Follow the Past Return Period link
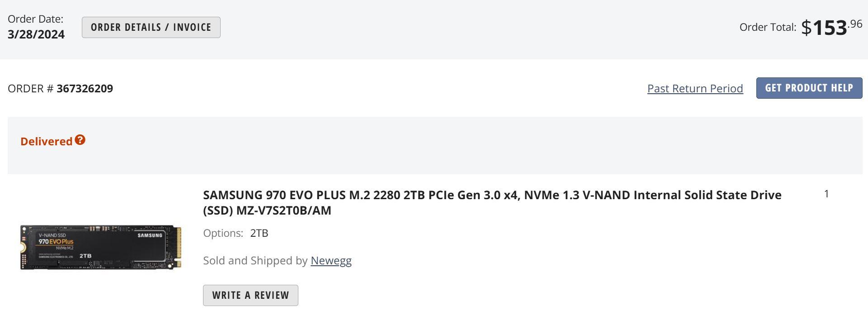The width and height of the screenshot is (868, 335). pyautogui.click(x=695, y=89)
